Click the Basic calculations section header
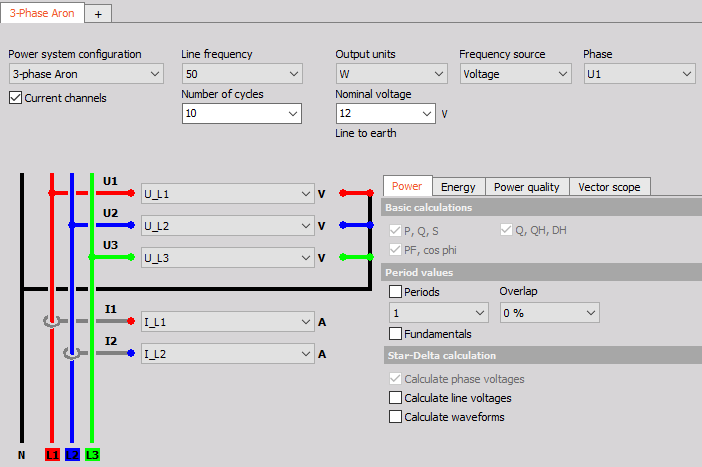Screen dimensions: 702x467 point(542,207)
